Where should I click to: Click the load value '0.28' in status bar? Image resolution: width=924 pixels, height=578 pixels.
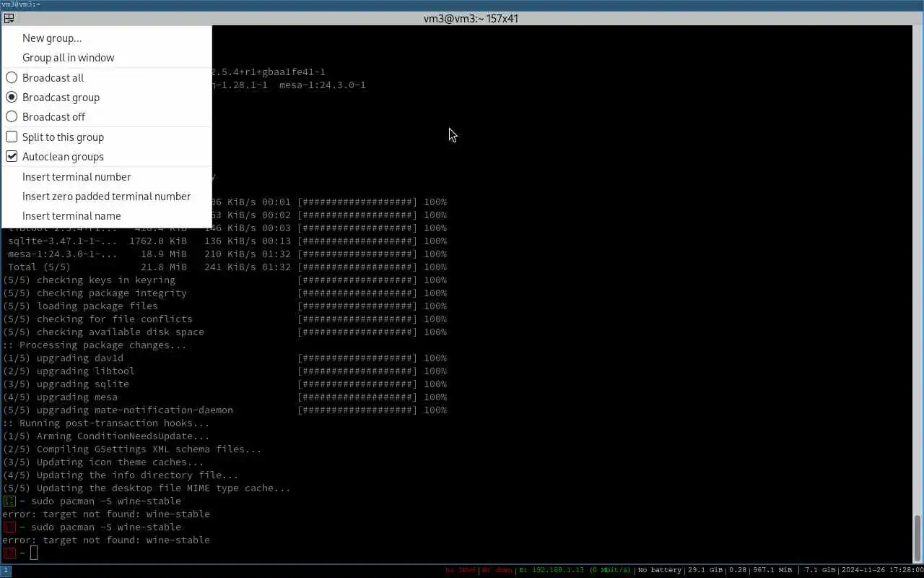[x=738, y=571]
